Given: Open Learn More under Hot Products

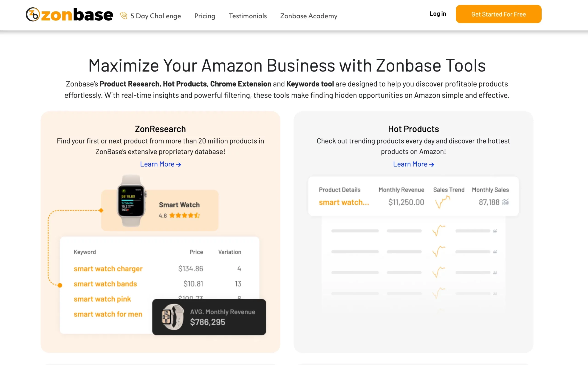Looking at the screenshot, I should 410,164.
